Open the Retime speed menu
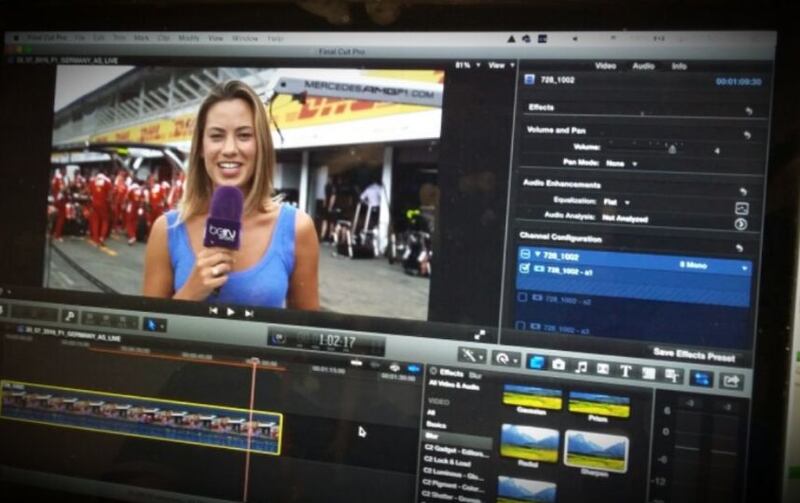The height and width of the screenshot is (503, 800). [x=506, y=359]
